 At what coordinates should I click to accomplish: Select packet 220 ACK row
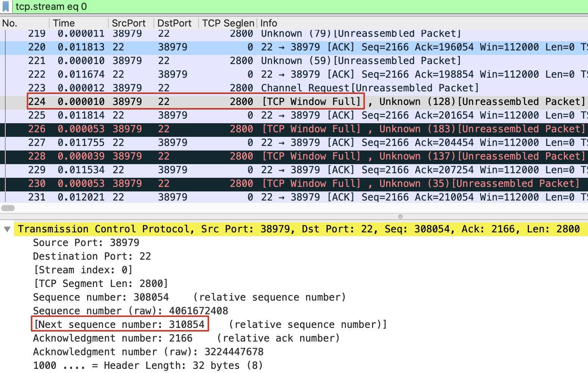click(x=265, y=47)
